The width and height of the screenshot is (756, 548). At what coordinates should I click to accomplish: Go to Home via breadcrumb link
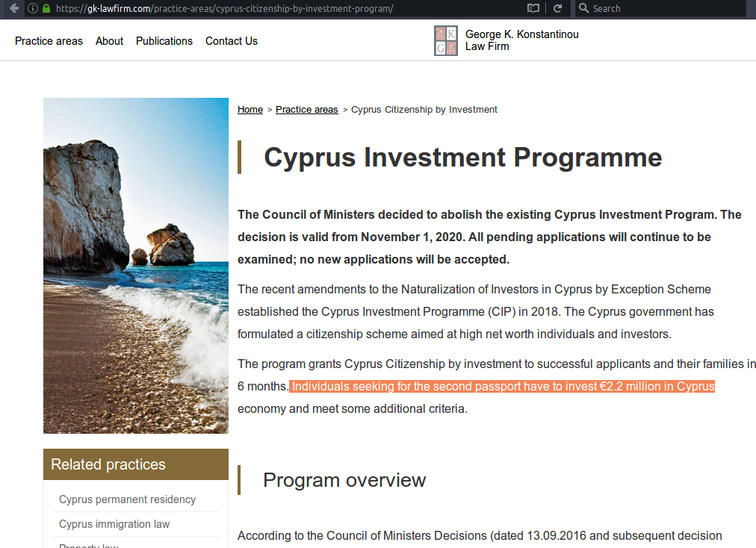pyautogui.click(x=250, y=110)
